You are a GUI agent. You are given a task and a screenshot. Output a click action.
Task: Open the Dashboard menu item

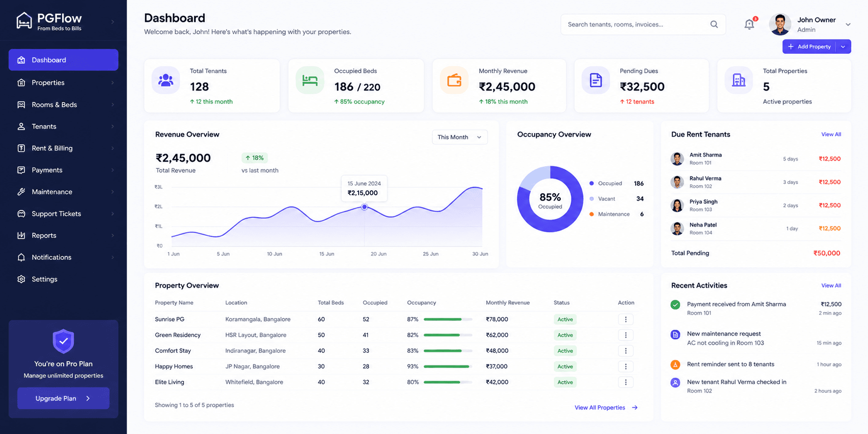(63, 60)
